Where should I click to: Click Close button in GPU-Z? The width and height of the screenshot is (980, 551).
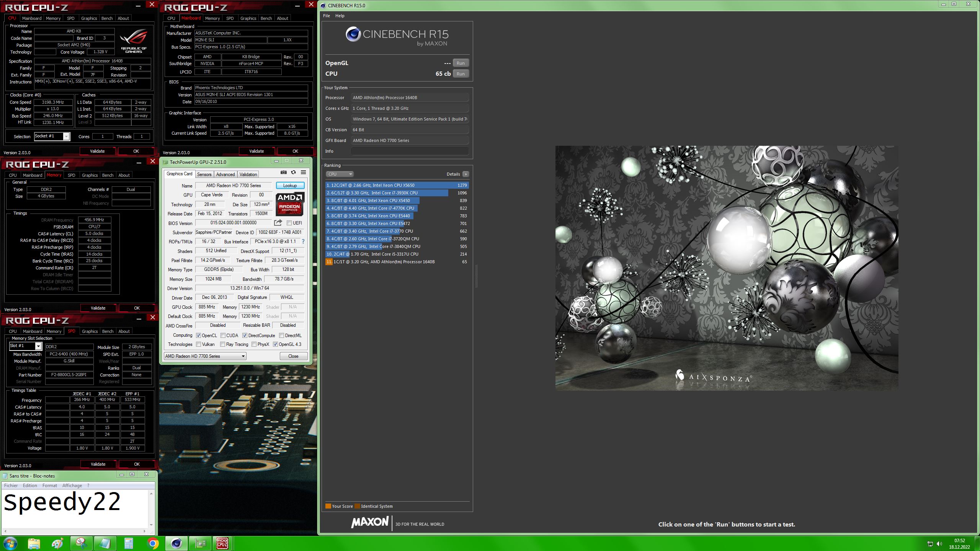coord(293,356)
